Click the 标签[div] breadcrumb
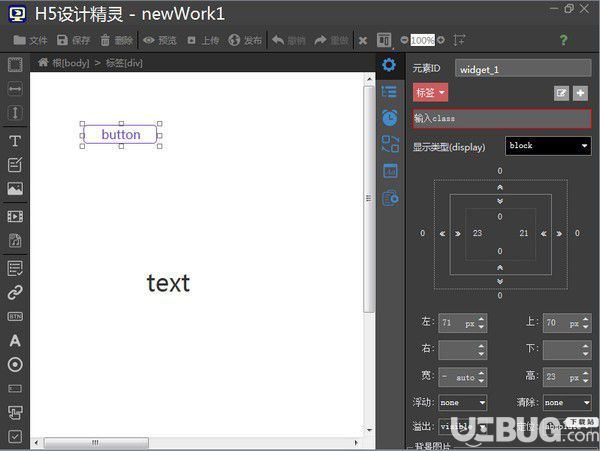600x451 pixels. pyautogui.click(x=124, y=63)
